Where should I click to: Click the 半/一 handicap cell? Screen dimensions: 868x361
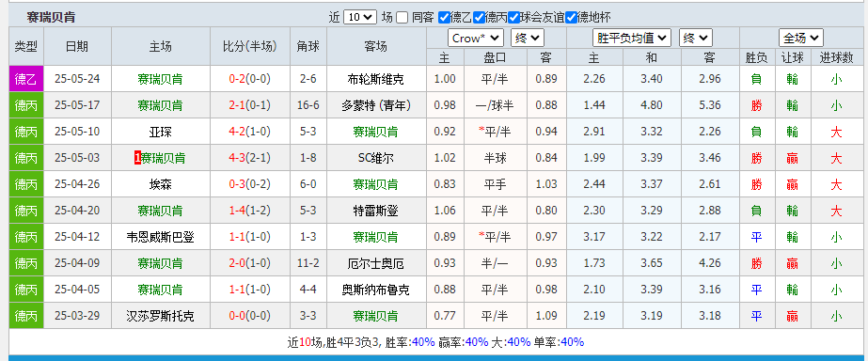click(x=495, y=263)
